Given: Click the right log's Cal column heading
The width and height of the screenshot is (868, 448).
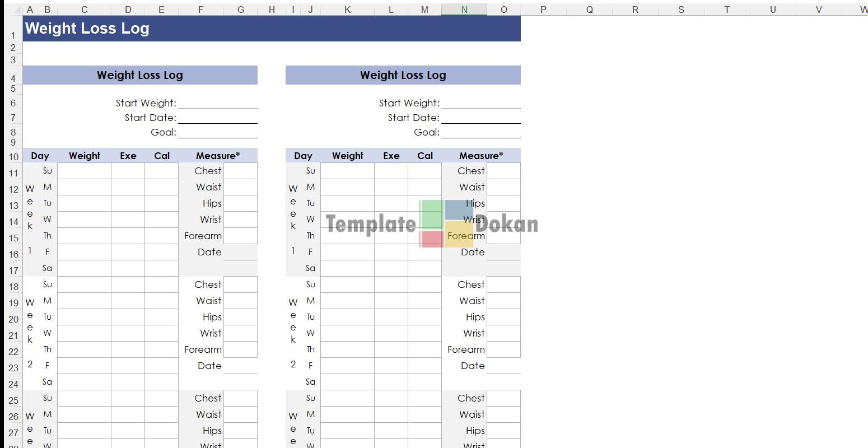Looking at the screenshot, I should 424,156.
